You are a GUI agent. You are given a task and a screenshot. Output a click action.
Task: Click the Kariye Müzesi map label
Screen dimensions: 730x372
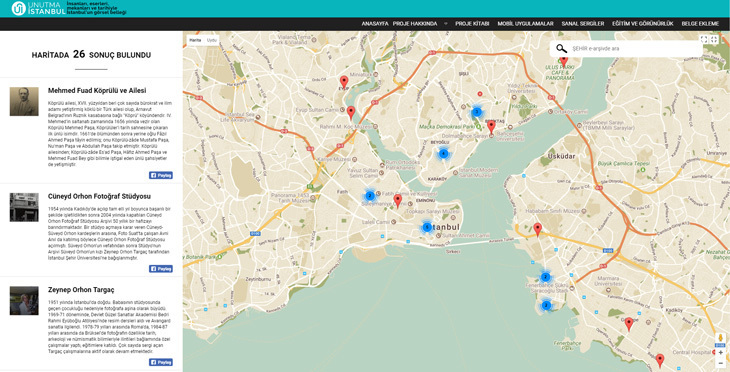click(333, 160)
